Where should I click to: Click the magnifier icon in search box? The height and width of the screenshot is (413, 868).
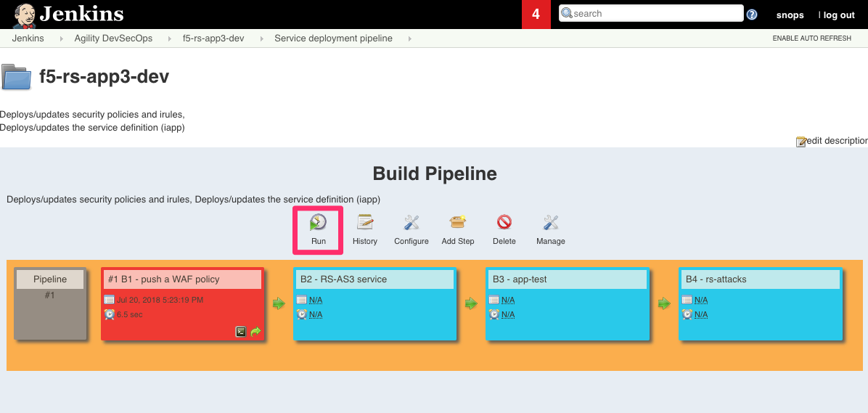567,13
